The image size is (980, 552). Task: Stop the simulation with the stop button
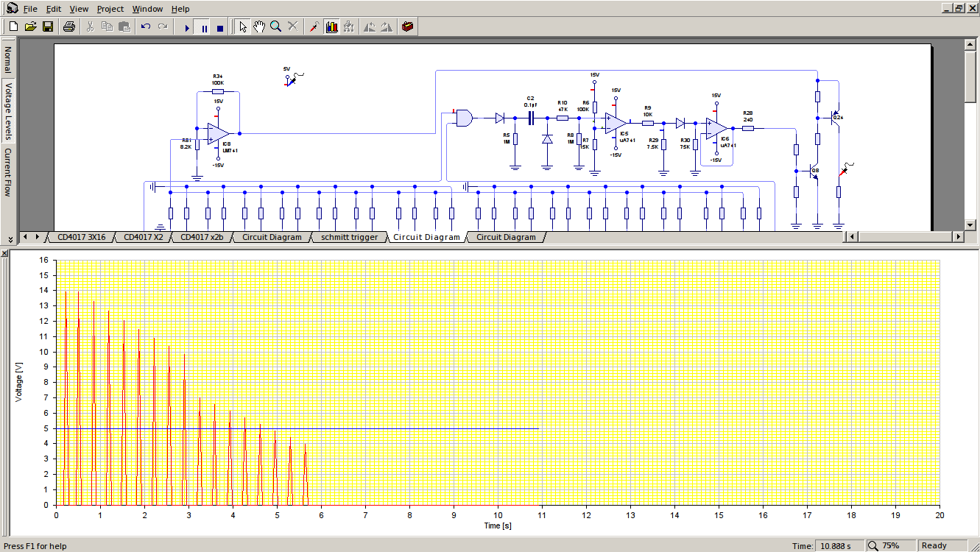pyautogui.click(x=219, y=27)
